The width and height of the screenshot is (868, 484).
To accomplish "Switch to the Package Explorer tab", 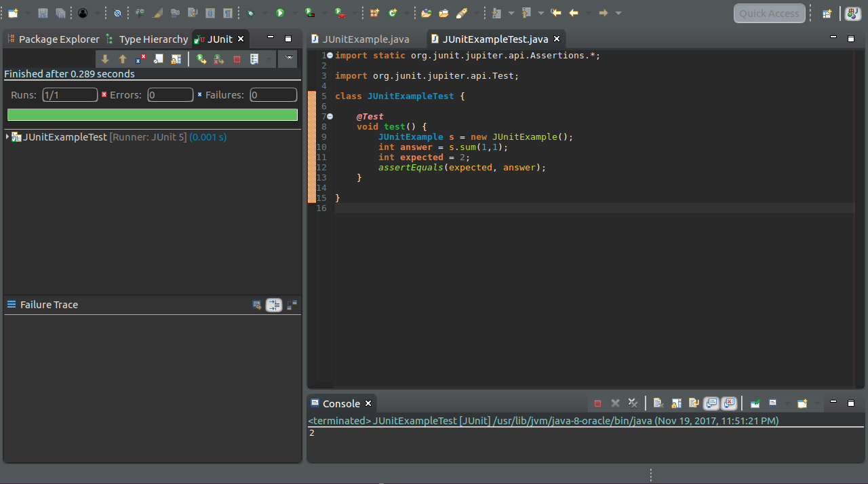I will tap(58, 39).
